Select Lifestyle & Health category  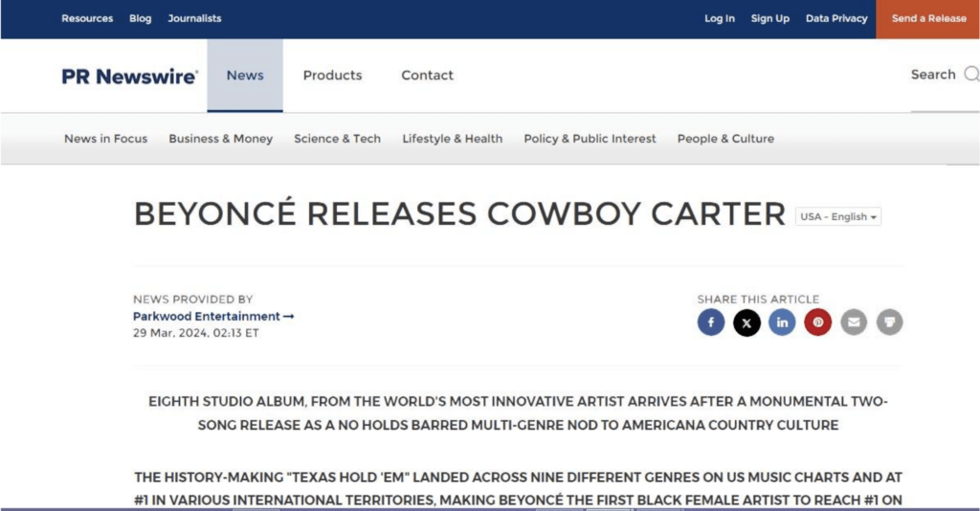[x=453, y=139]
